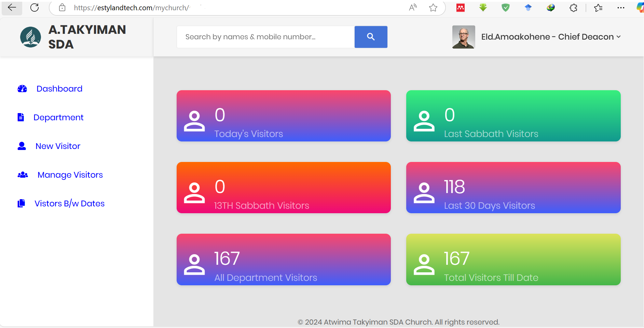Click the Dashboard sidebar link
644x328 pixels.
pos(59,88)
